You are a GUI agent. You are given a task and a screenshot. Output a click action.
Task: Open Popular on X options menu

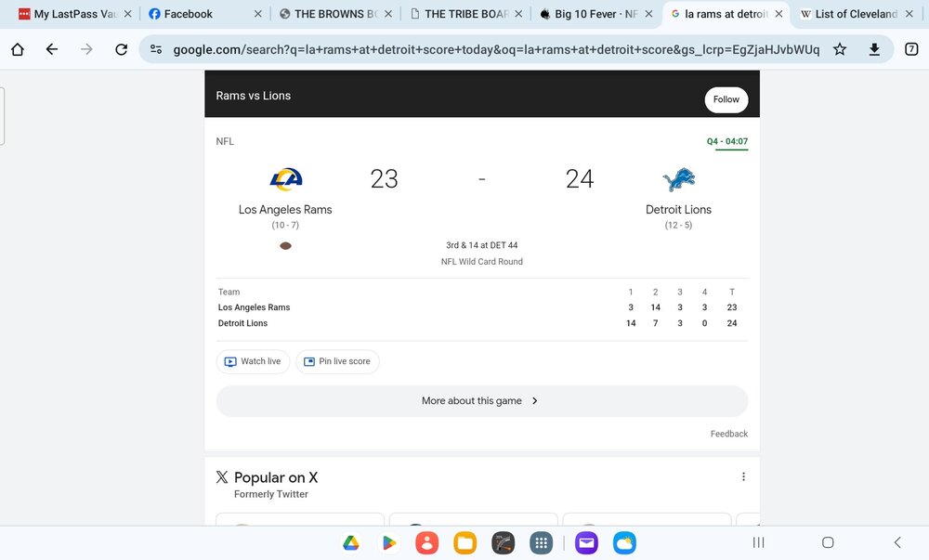point(743,476)
